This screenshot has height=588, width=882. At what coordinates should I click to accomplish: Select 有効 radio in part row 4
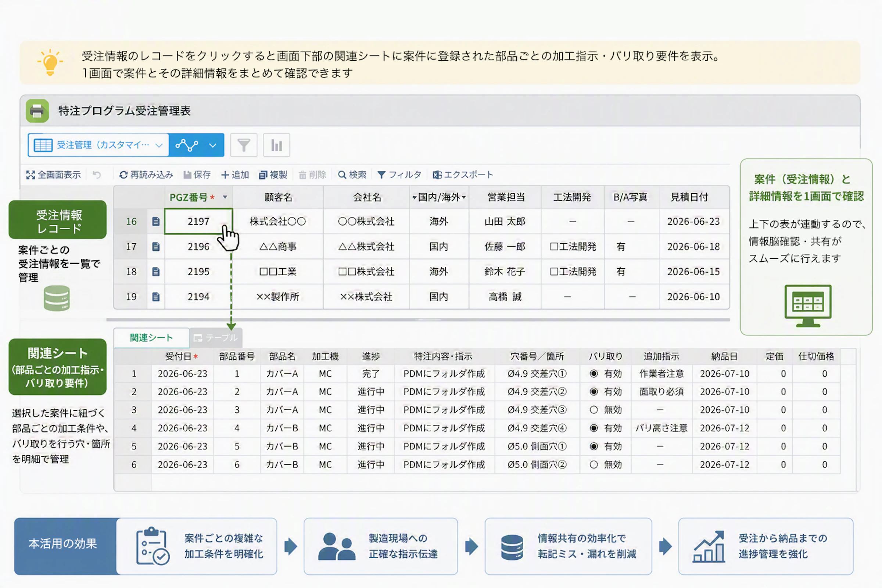pyautogui.click(x=594, y=428)
